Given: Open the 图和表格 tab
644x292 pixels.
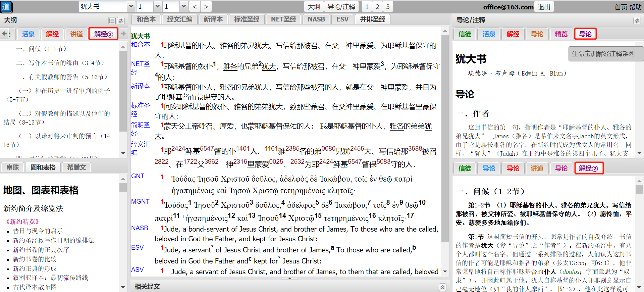Looking at the screenshot, I should pos(43,167).
